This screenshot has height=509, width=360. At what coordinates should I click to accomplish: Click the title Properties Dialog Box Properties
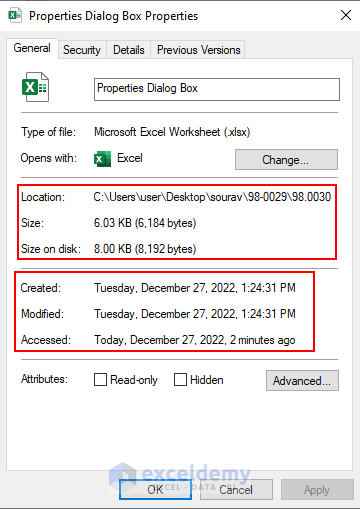coord(113,16)
